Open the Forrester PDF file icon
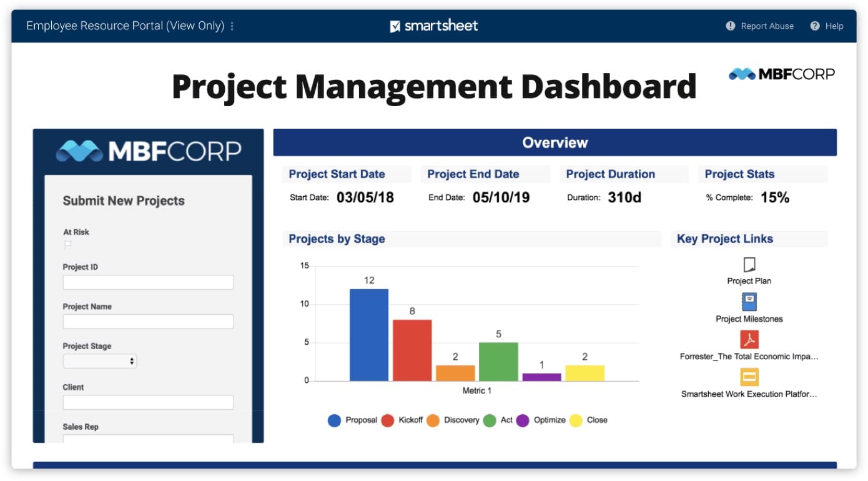Screen dimensions: 868x481 click(749, 340)
